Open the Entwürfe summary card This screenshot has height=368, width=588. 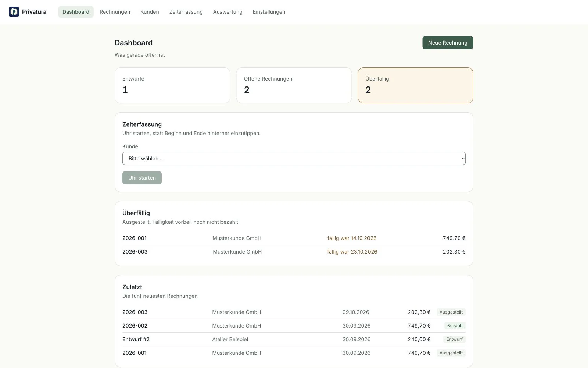click(172, 85)
